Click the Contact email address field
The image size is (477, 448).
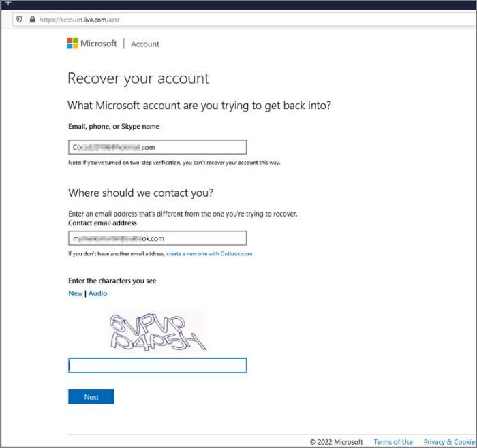click(x=157, y=238)
